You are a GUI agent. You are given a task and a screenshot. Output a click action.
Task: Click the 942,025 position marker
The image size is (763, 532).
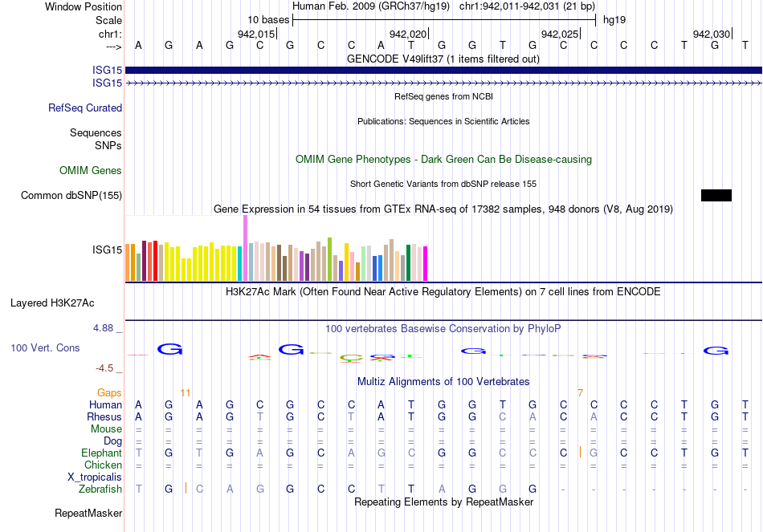560,34
